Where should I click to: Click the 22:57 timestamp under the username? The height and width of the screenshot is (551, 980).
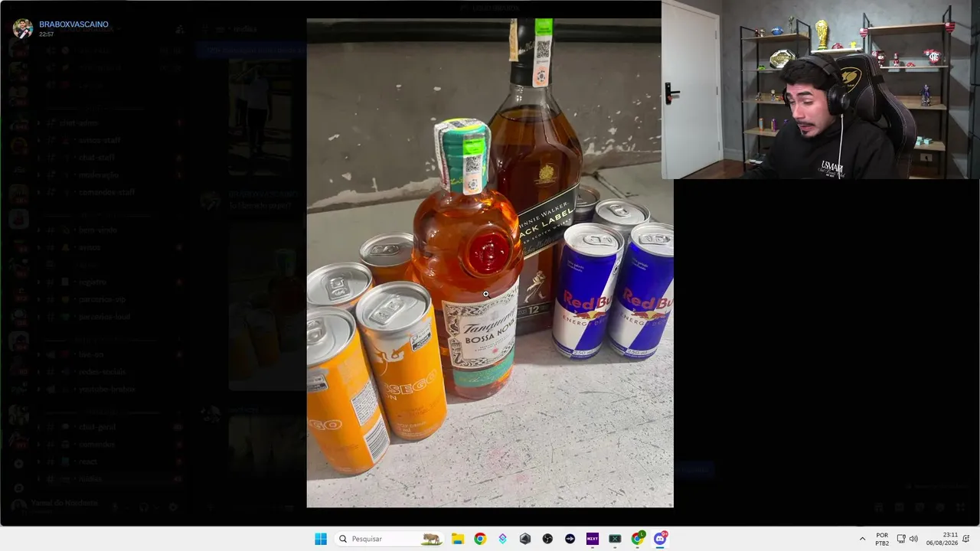[47, 34]
